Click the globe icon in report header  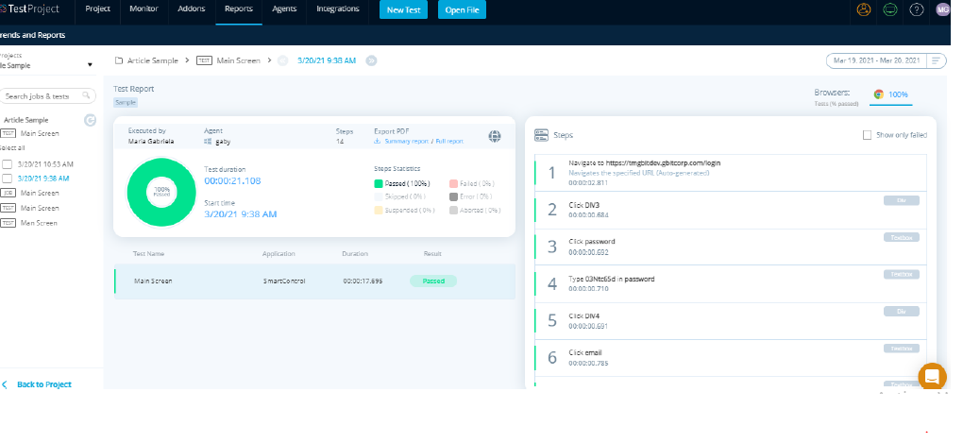[495, 136]
